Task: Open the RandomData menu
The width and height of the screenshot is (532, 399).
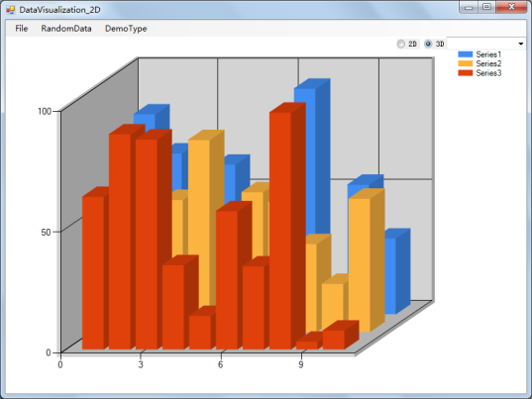Action: click(x=66, y=29)
